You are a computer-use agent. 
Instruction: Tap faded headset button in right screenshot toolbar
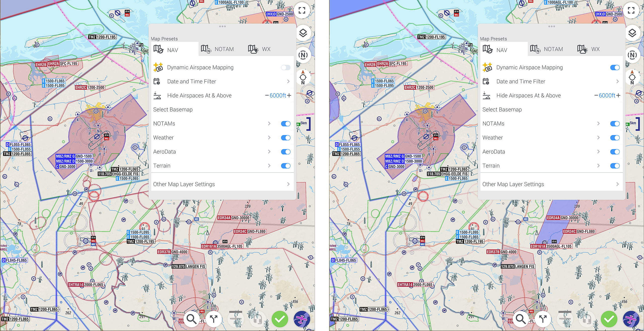[587, 319]
